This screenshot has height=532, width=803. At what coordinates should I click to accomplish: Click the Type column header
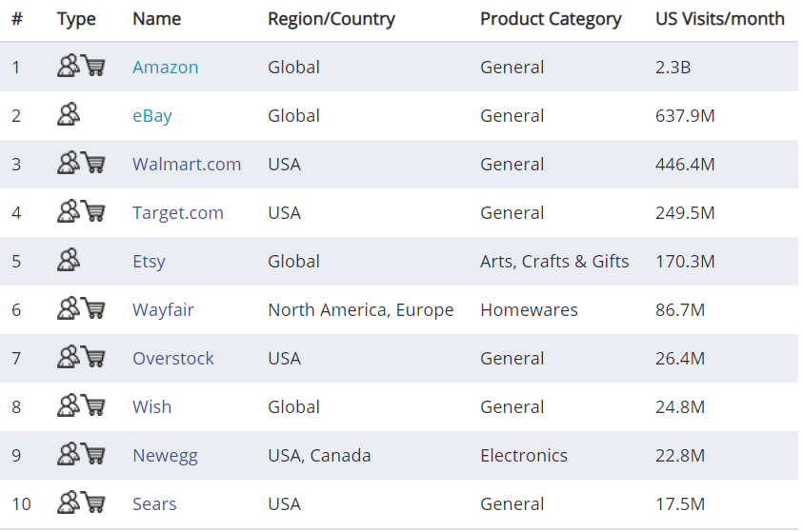(x=76, y=19)
